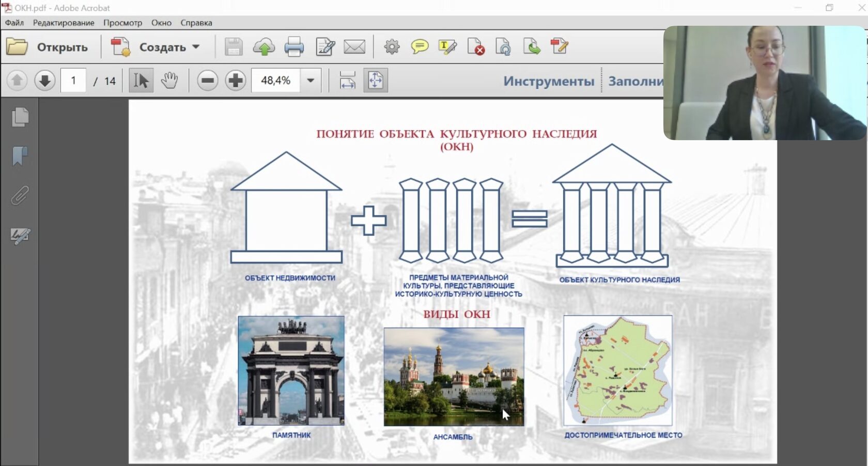Click the slide title ПОНЯТИЕ ОБЪЕКТА КУЛЬТУРНОГО НАСЛЕДИЯ

pos(457,134)
